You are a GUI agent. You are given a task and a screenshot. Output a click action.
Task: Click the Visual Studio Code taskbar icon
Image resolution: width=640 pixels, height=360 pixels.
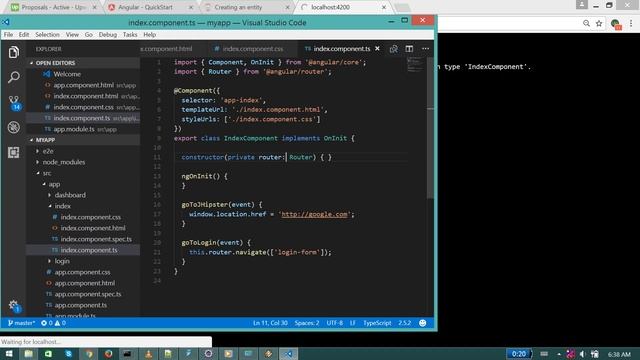pos(288,353)
